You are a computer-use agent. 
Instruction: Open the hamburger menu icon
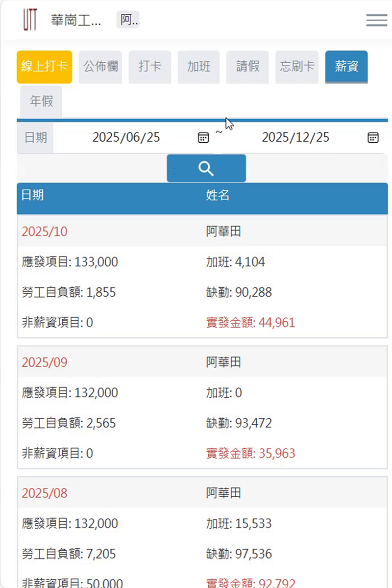click(377, 20)
